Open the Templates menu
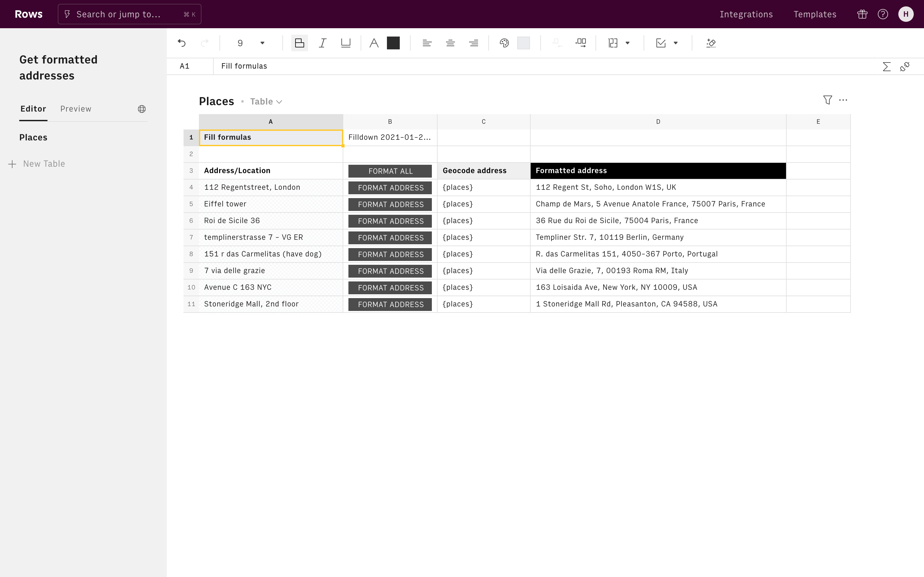The image size is (924, 577). click(815, 14)
